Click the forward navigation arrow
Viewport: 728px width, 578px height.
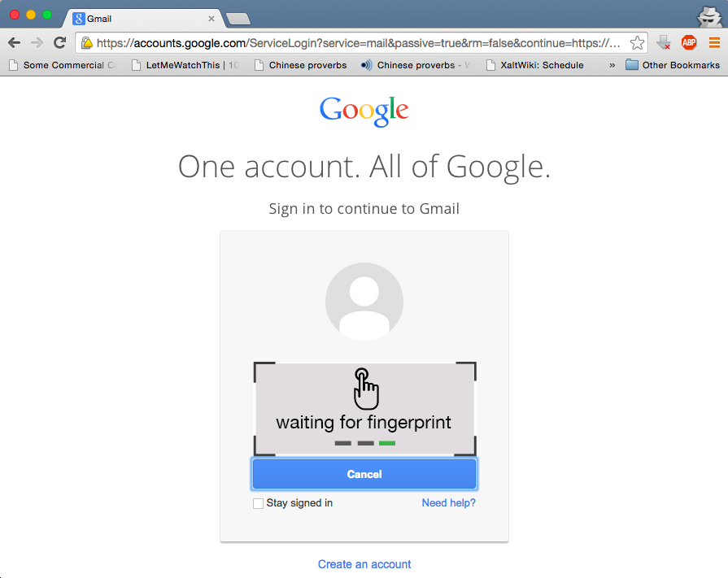(37, 43)
